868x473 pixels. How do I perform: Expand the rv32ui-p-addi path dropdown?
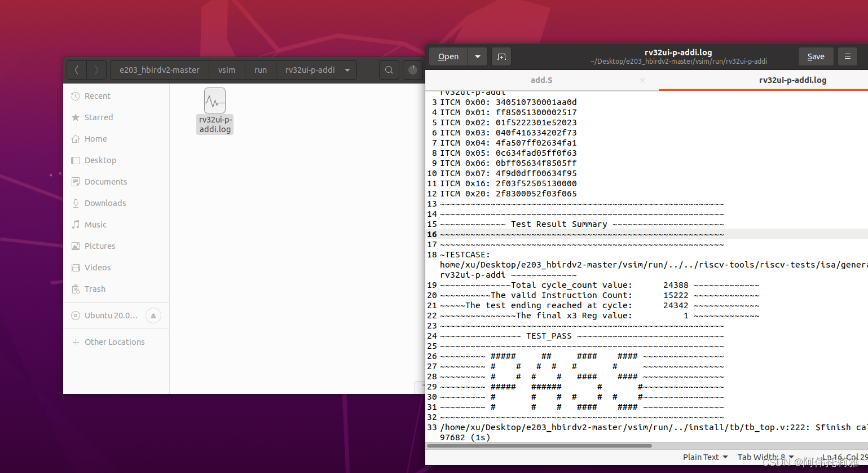tap(347, 70)
